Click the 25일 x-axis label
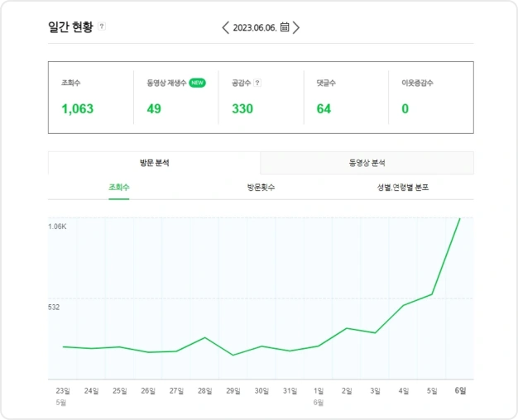 (x=120, y=391)
